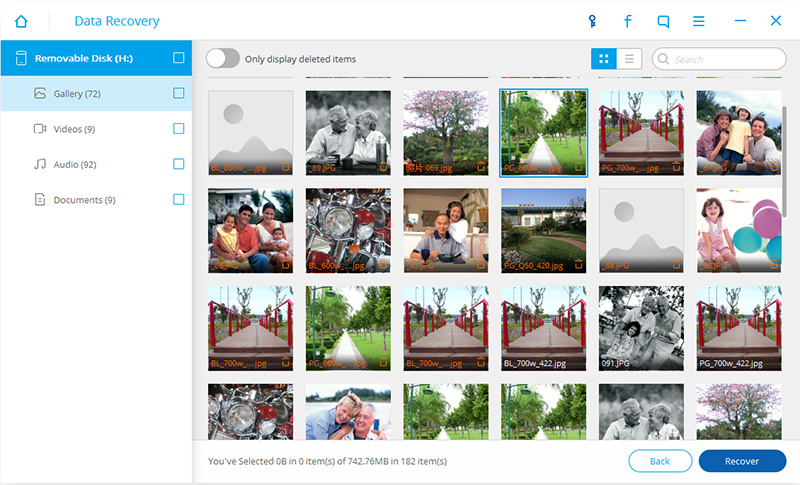
Task: Switch to grid thumbnail view
Action: 603,59
